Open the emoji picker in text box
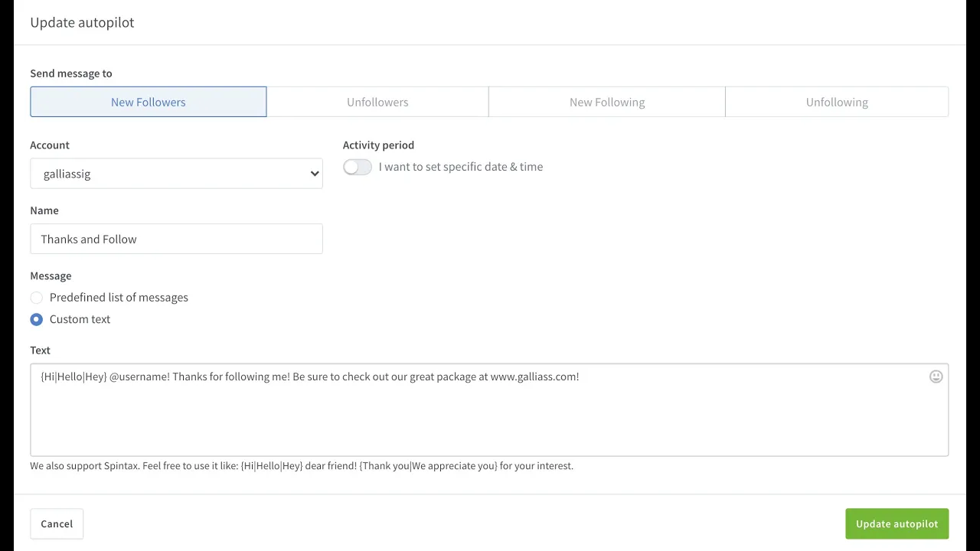The height and width of the screenshot is (551, 980). point(936,377)
